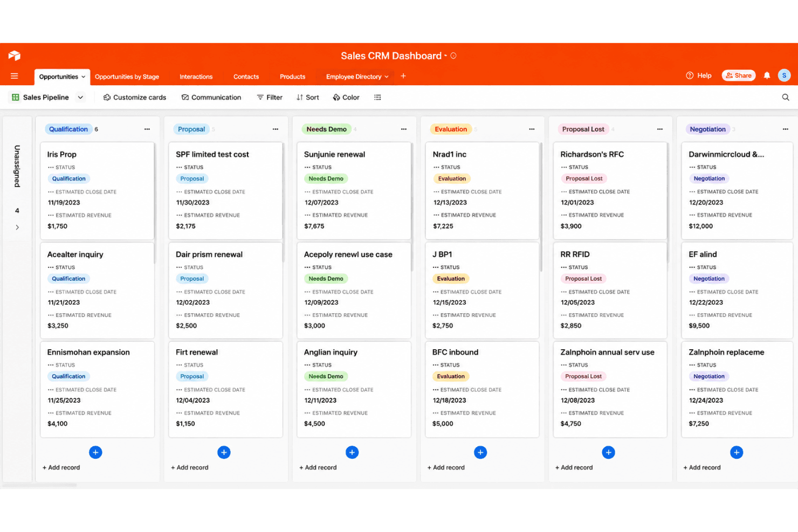Open the Sales Pipeline view dropdown
The image size is (798, 532).
tap(80, 98)
